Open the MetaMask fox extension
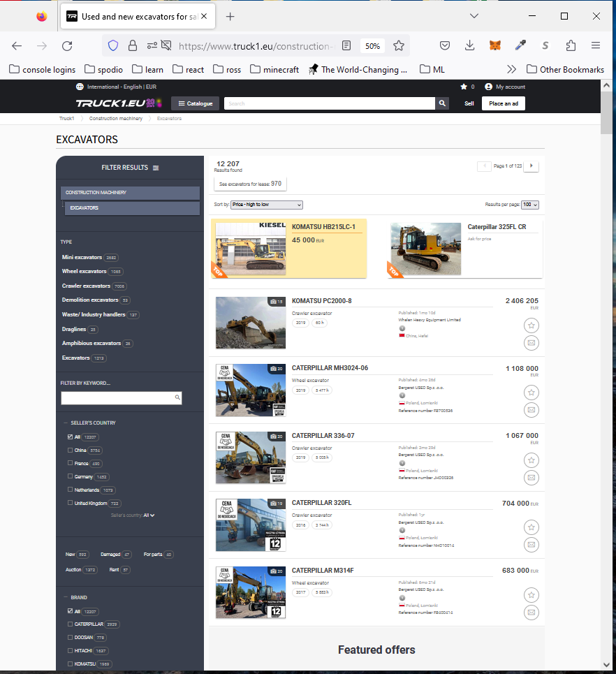The height and width of the screenshot is (674, 616). pos(495,45)
